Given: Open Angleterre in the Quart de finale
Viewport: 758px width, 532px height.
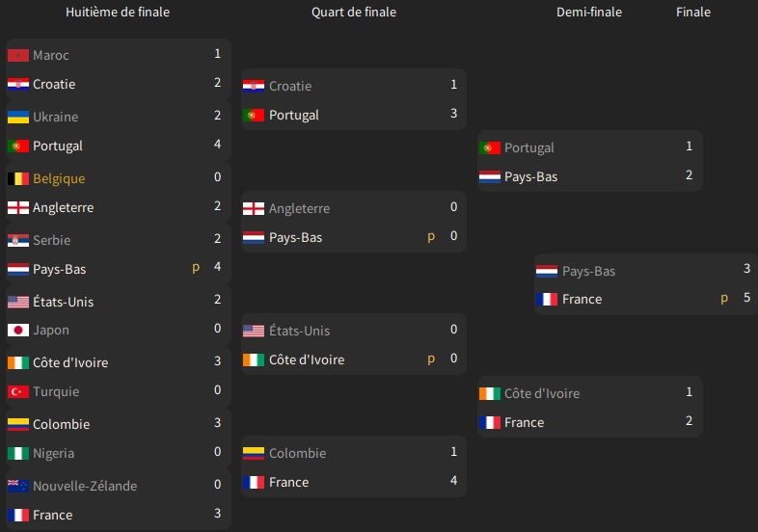Looking at the screenshot, I should coord(299,209).
